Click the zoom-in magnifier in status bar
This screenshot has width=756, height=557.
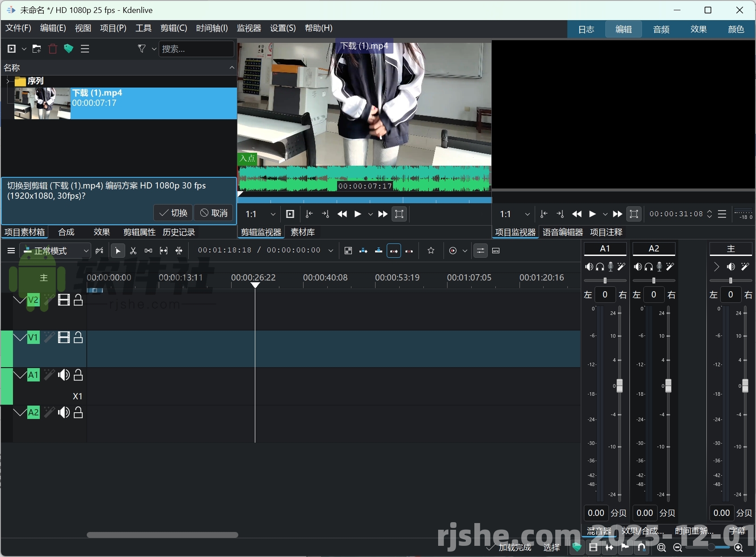[x=738, y=548]
